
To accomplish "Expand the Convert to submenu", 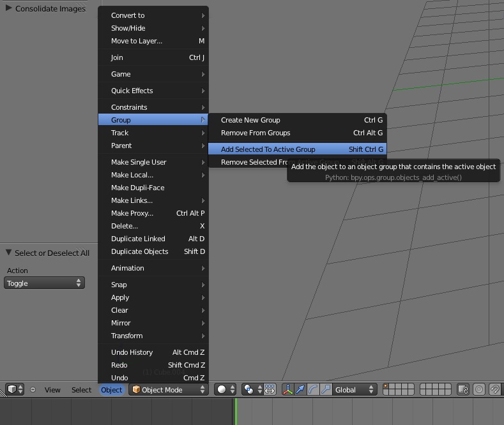I will [x=153, y=15].
